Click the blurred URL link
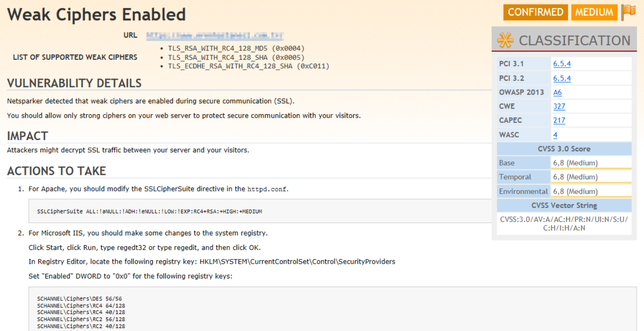 (215, 36)
